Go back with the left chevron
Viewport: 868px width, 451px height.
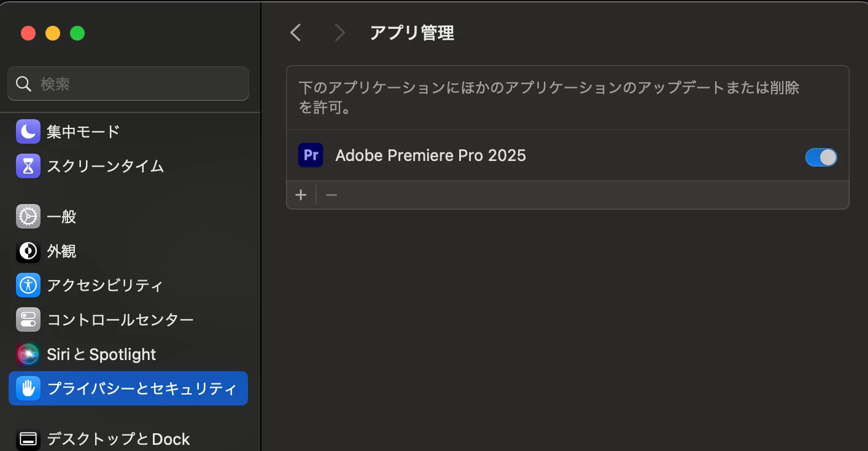click(296, 33)
